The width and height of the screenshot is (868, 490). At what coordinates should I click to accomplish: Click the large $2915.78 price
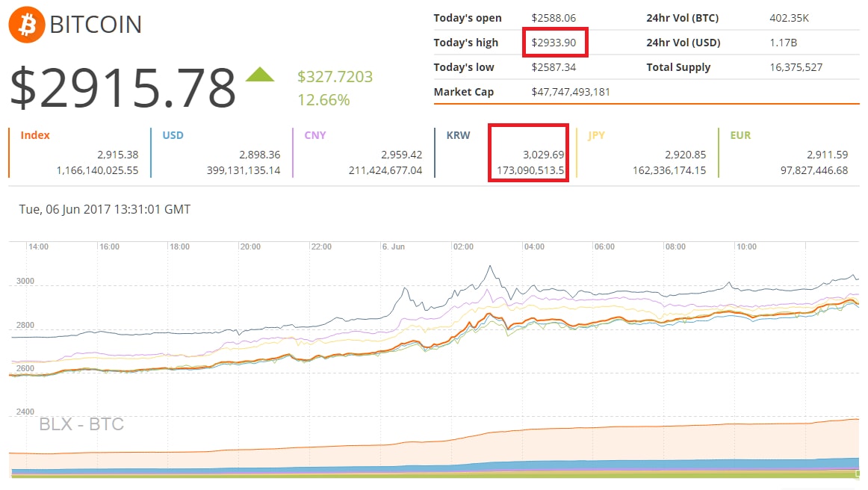coord(123,88)
